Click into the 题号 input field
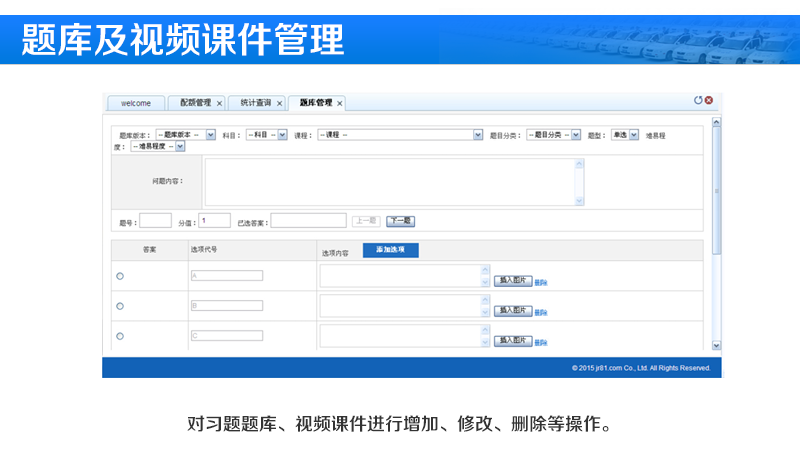This screenshot has height=467, width=800. pos(155,221)
